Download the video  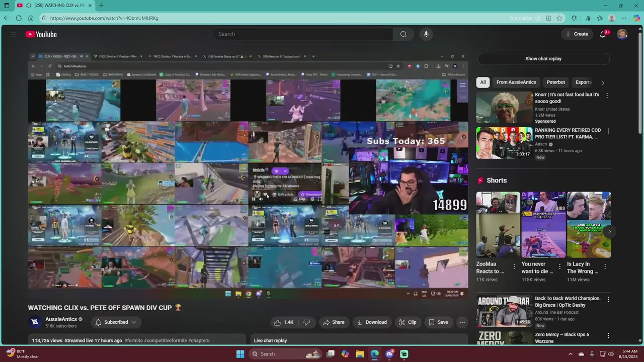tap(372, 322)
